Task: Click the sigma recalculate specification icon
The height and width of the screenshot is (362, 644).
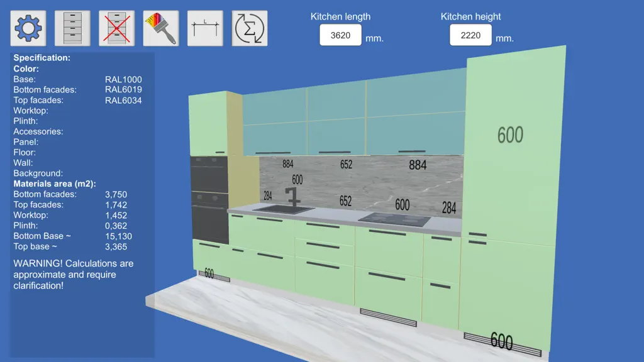Action: pos(250,28)
